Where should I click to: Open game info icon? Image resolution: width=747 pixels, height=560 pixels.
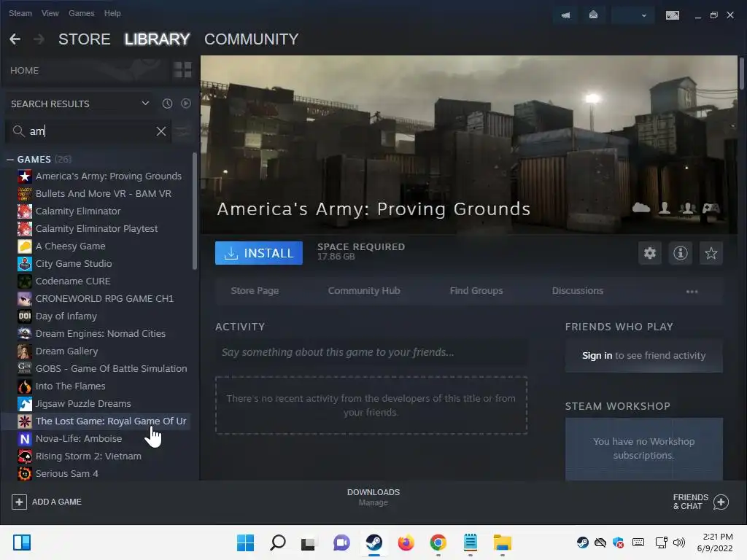click(681, 253)
